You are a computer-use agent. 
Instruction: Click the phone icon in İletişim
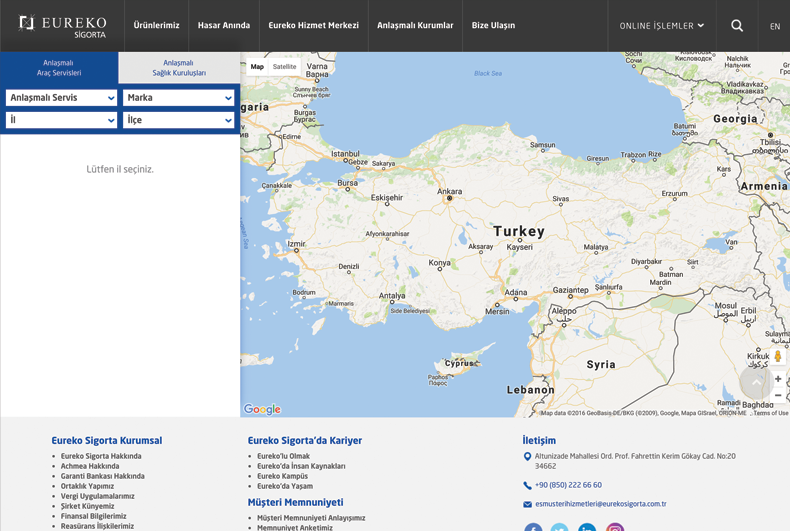[527, 486]
